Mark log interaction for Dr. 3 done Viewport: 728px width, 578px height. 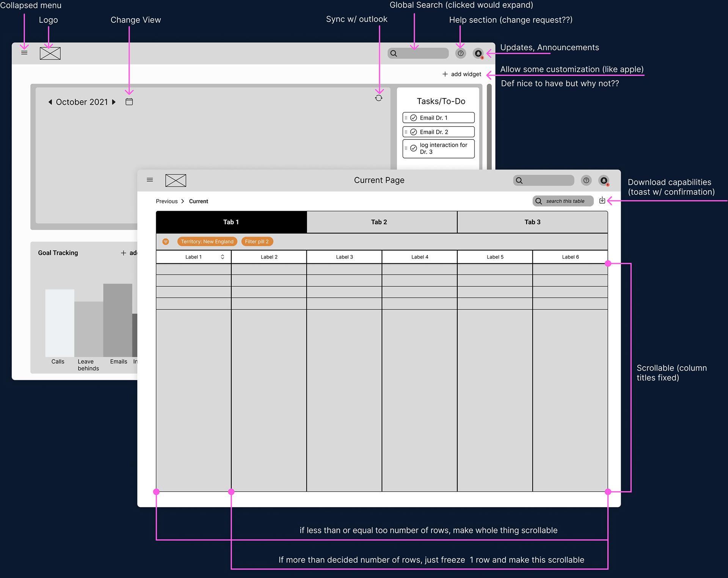(414, 148)
